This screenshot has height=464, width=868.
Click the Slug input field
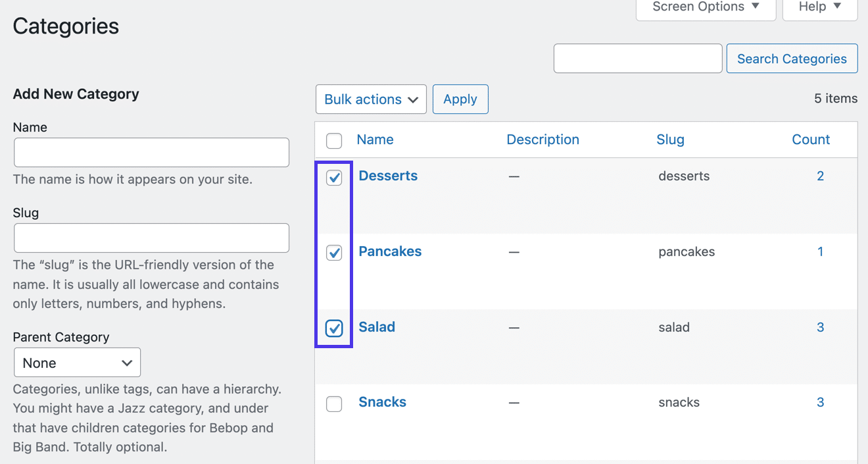point(151,238)
